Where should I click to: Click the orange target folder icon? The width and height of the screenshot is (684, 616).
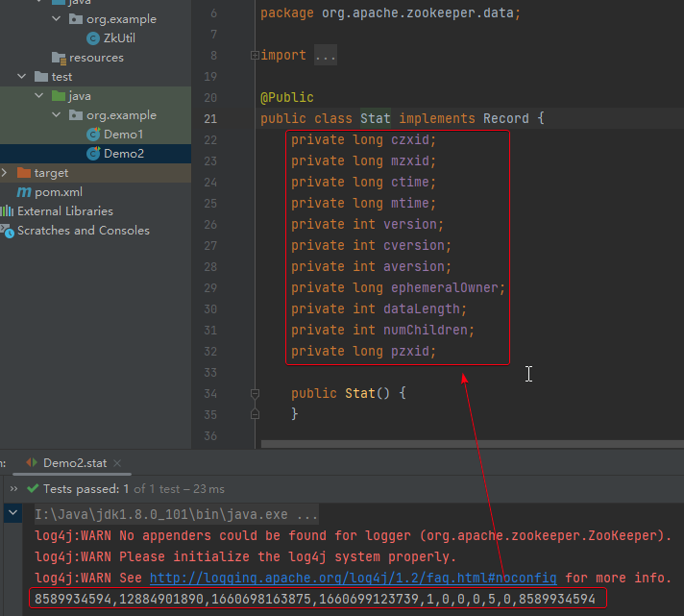click(x=24, y=173)
